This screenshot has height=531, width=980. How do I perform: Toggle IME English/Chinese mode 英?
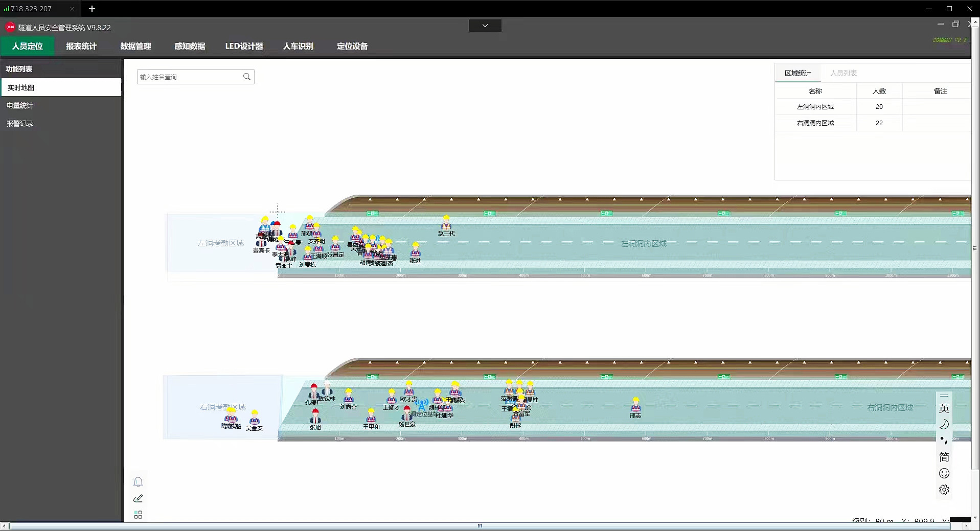(x=944, y=408)
